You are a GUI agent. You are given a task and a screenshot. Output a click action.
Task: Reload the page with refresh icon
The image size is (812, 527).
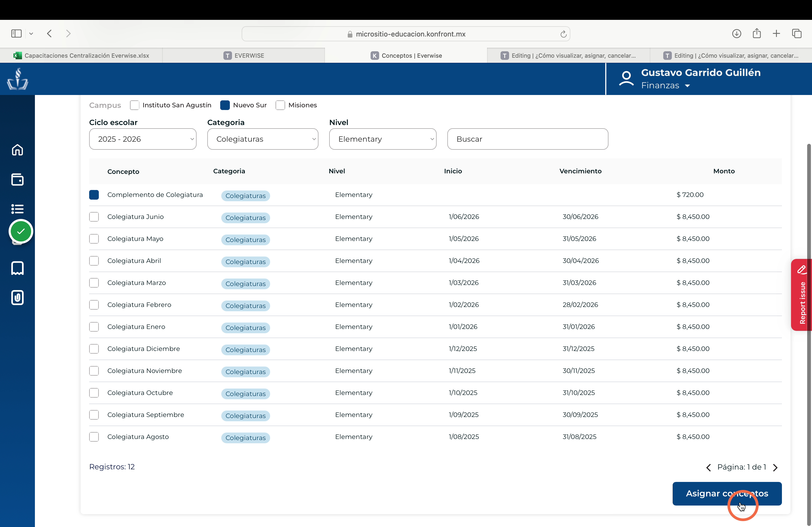point(563,34)
